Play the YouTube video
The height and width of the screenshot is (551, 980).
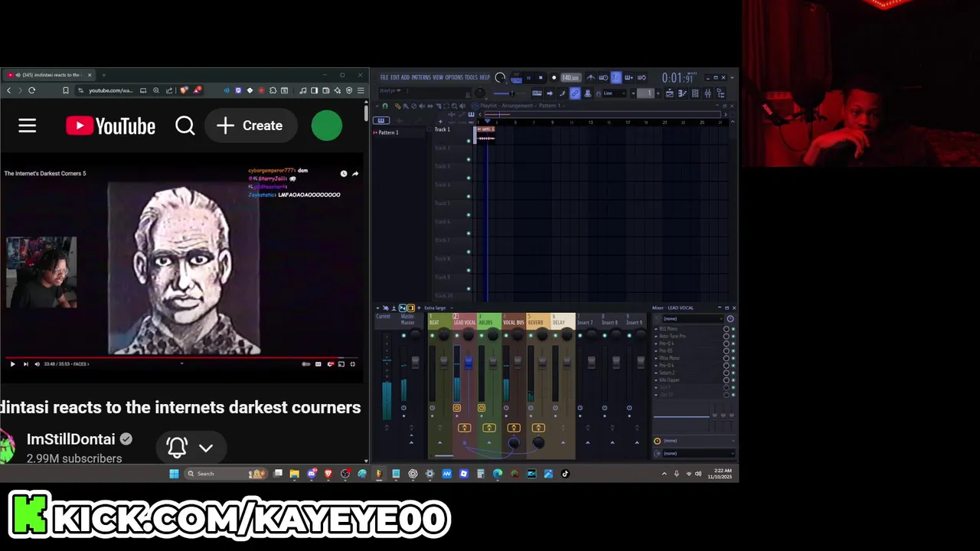pos(12,364)
